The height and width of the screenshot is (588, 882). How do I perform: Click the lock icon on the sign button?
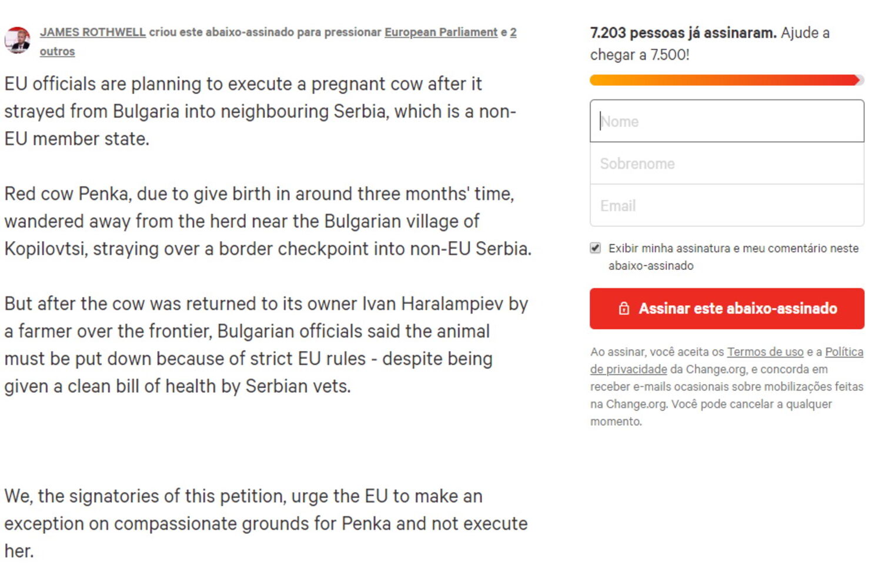click(624, 309)
